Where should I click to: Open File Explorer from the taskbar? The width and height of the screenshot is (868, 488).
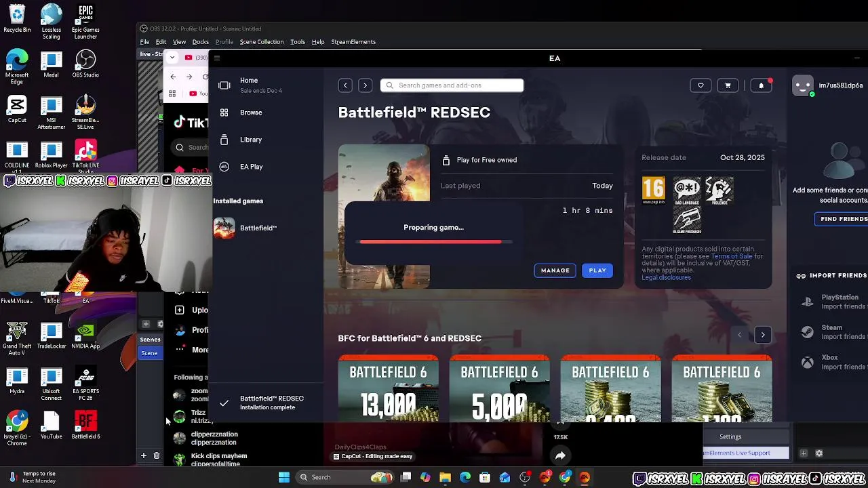pos(445,477)
